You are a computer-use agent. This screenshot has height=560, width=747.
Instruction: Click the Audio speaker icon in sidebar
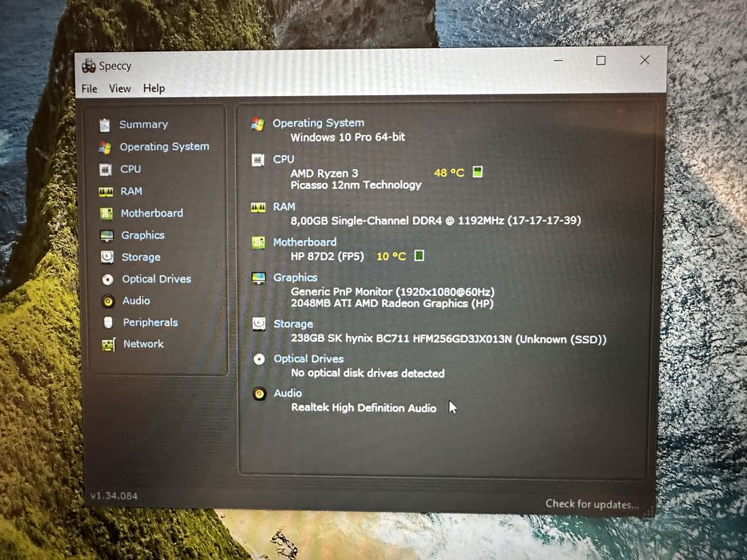click(108, 301)
